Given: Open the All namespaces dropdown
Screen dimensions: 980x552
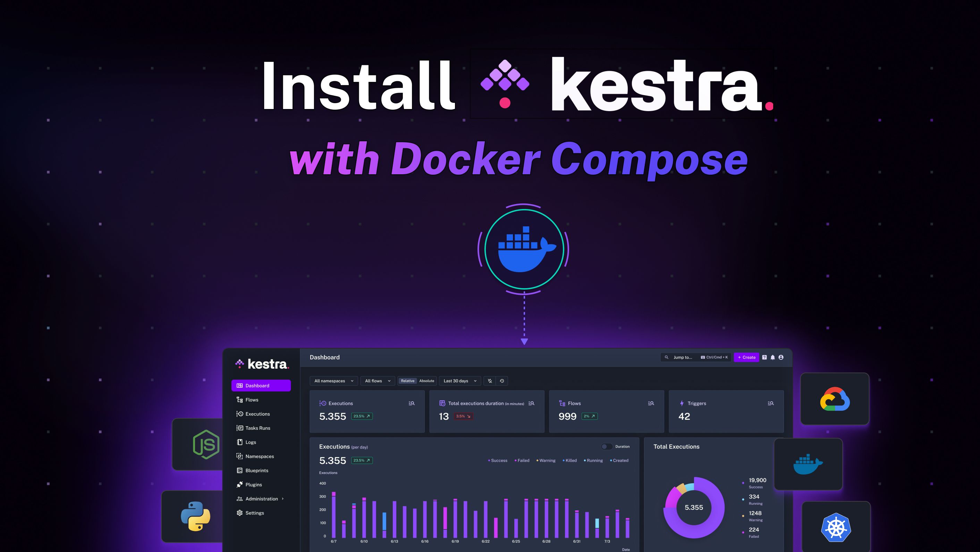Looking at the screenshot, I should click(x=333, y=381).
